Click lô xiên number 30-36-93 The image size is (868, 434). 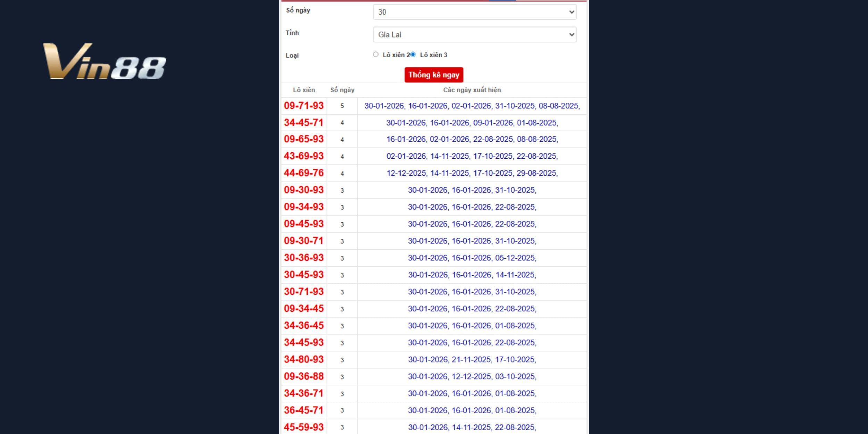[x=303, y=258]
